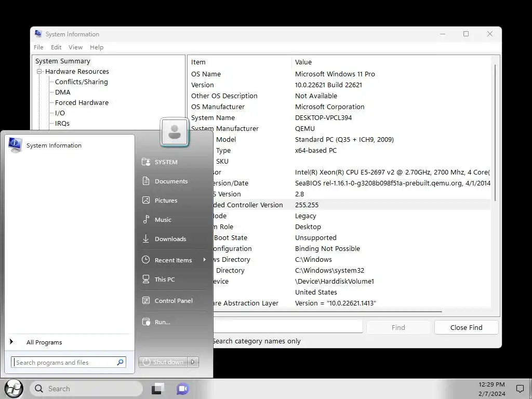Click the x64-based PC value
Viewport: 532px width, 399px height.
pyautogui.click(x=315, y=150)
